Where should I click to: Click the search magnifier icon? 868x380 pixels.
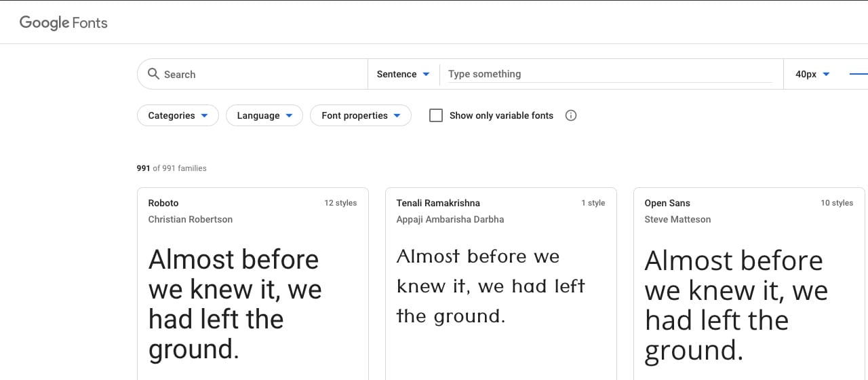click(153, 74)
